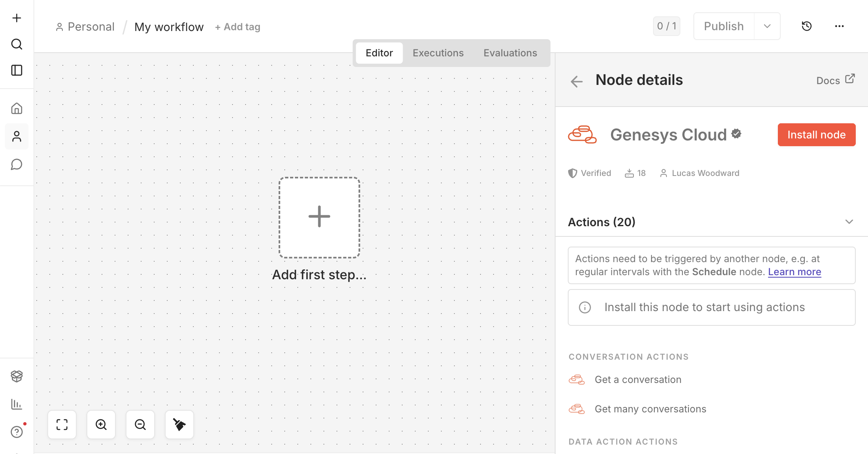This screenshot has height=454, width=868.
Task: Go to the Home icon in sidebar
Action: [17, 108]
